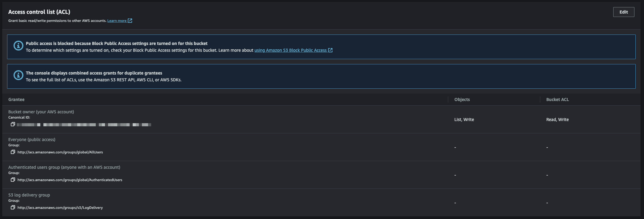The height and width of the screenshot is (219, 644).
Task: Click the AllUsers group URL text
Action: (x=60, y=152)
